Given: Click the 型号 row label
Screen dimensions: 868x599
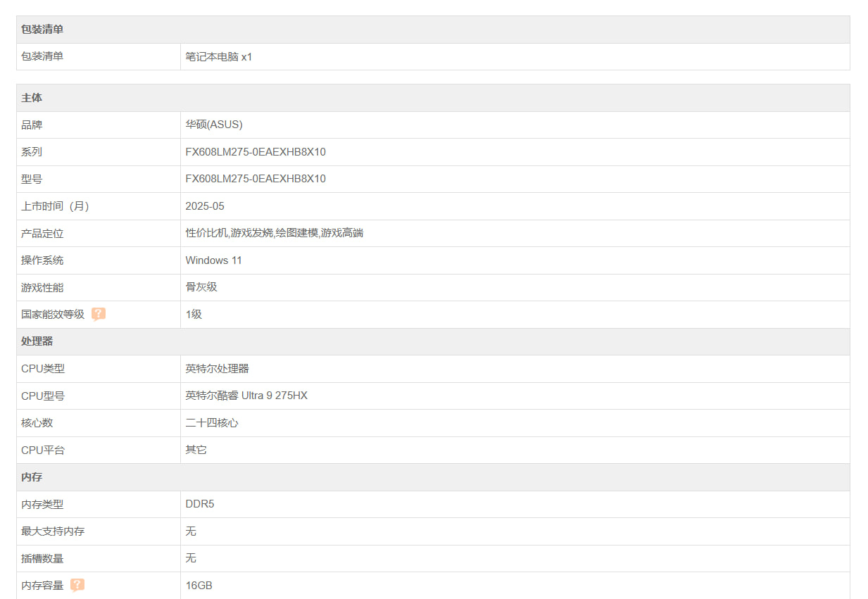Looking at the screenshot, I should pyautogui.click(x=32, y=179).
